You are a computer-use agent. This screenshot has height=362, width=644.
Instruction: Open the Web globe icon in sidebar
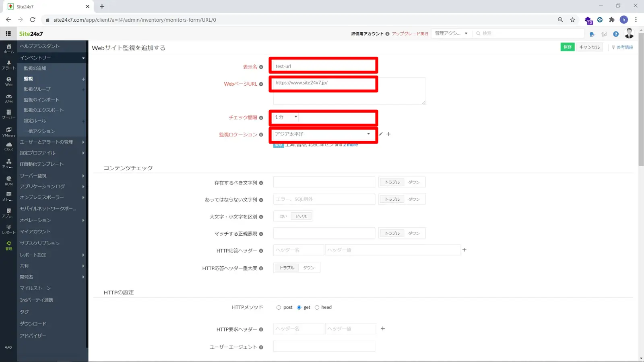click(x=8, y=82)
